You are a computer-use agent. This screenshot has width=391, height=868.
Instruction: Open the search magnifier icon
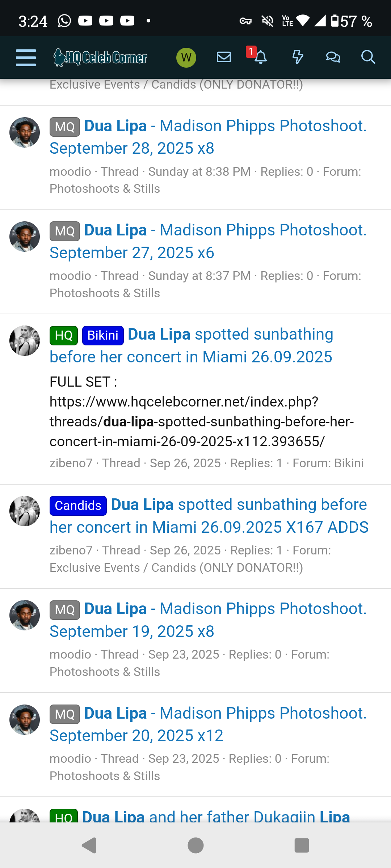[368, 57]
